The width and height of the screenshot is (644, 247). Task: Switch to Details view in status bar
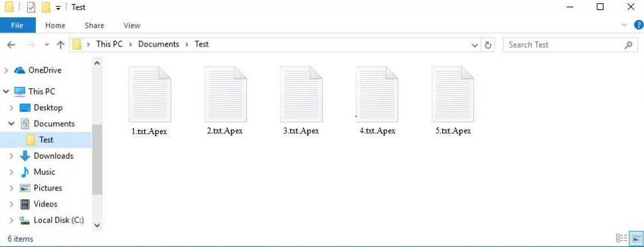coord(622,238)
